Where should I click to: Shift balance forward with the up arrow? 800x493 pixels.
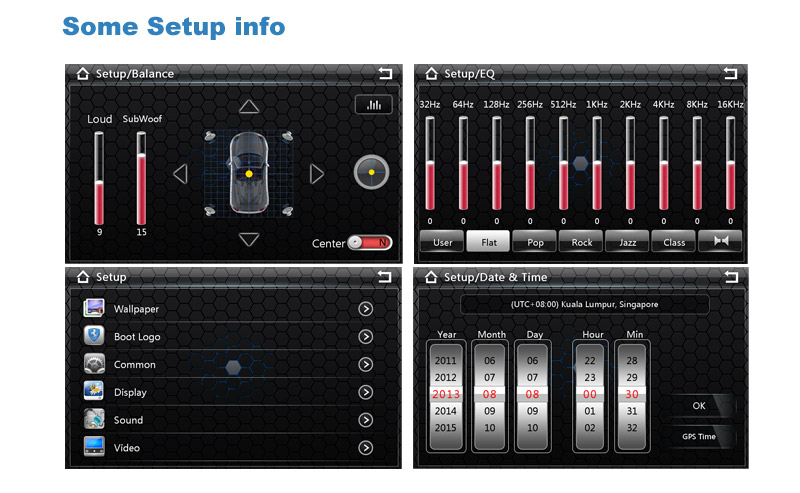click(249, 107)
